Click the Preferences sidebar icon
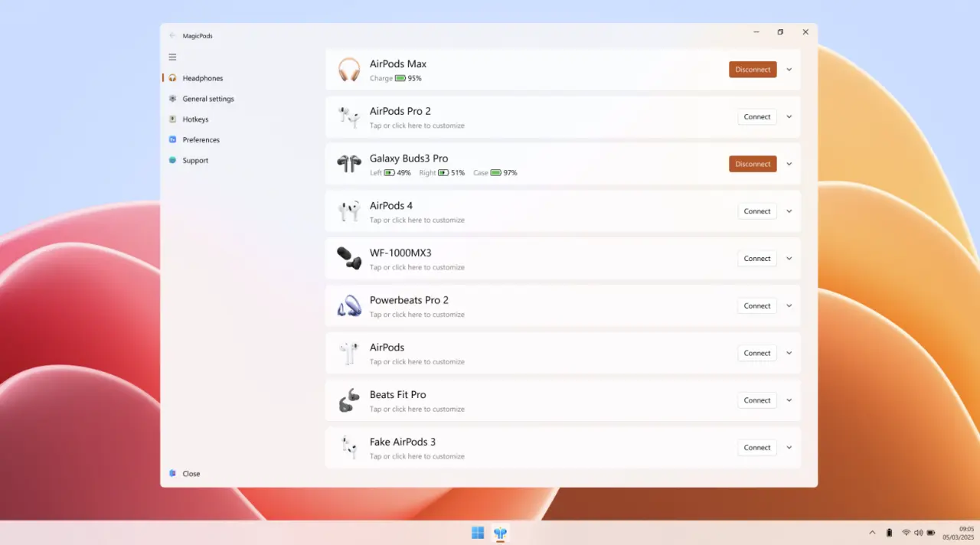Screen dimensions: 980x545 [x=172, y=139]
